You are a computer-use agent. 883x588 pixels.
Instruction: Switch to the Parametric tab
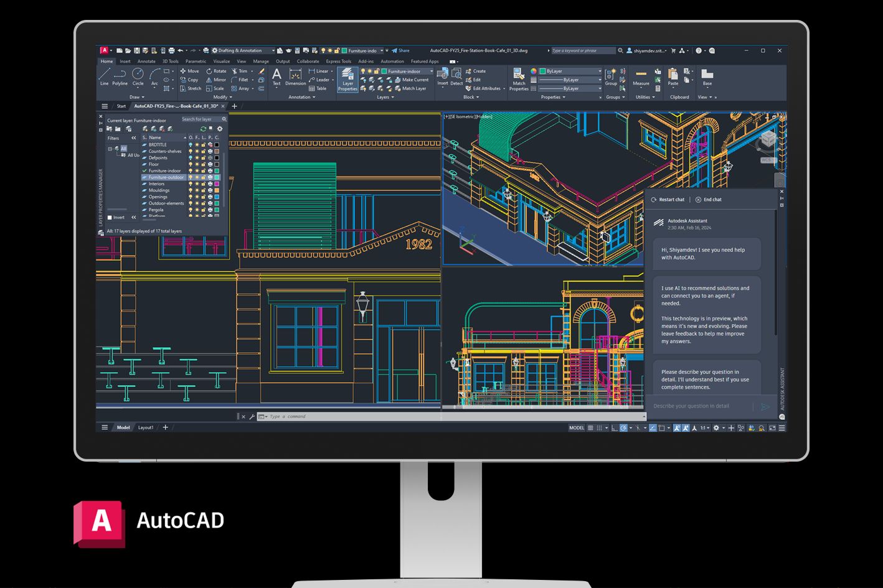pyautogui.click(x=196, y=61)
